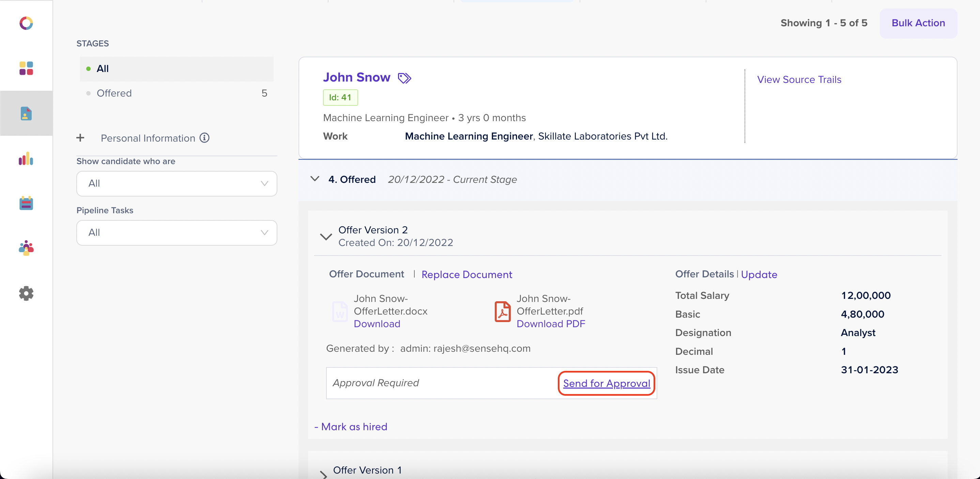The image size is (980, 479).
Task: Click Send for Approval
Action: (606, 383)
